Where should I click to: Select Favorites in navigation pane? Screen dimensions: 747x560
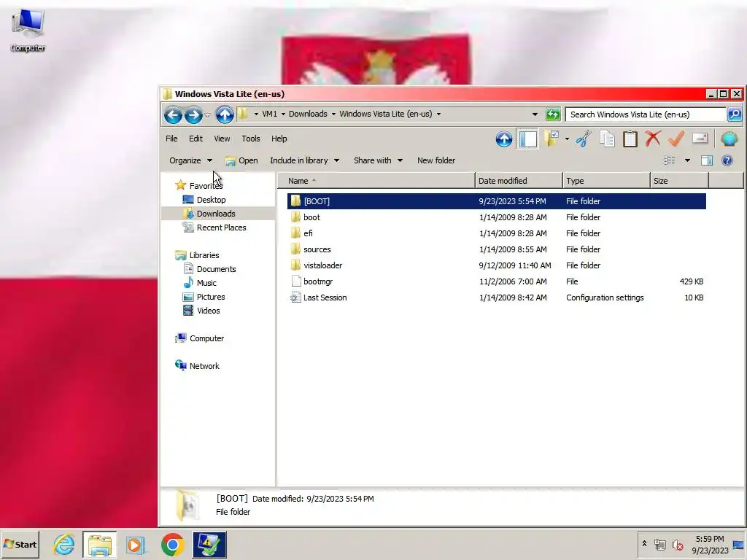(205, 186)
